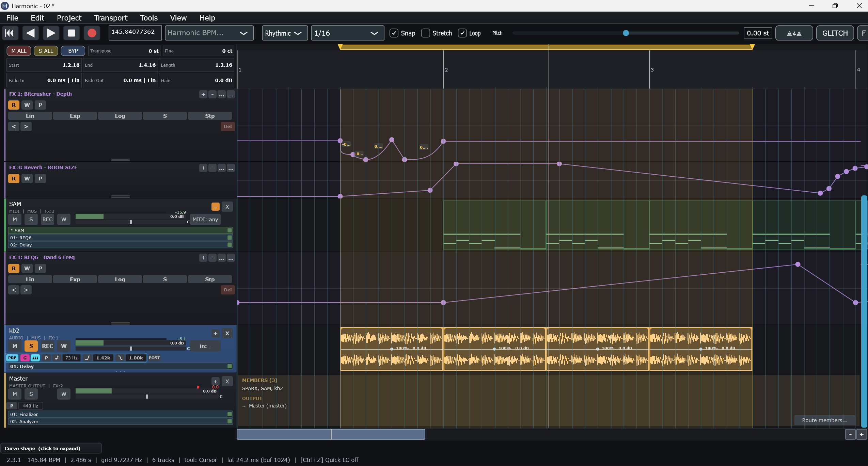This screenshot has height=466, width=868.
Task: Click the GLITCH button
Action: click(x=835, y=33)
